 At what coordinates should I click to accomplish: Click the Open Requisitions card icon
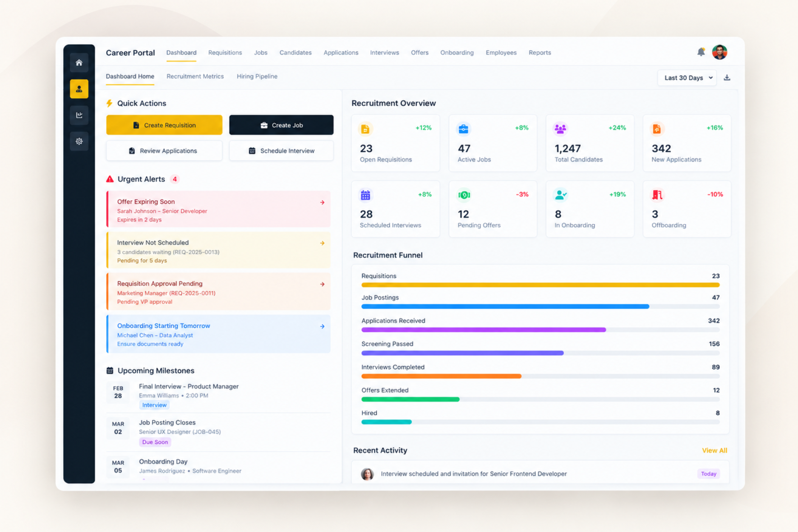coord(365,129)
